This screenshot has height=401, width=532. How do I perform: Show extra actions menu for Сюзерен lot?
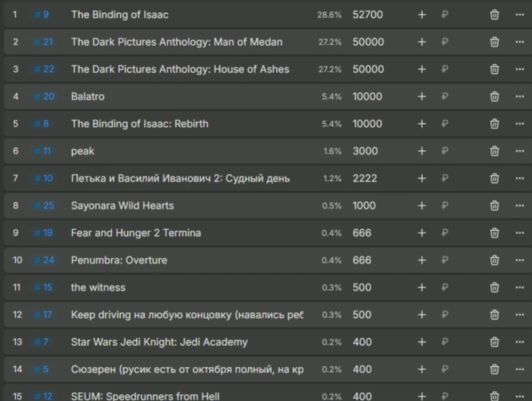519,369
